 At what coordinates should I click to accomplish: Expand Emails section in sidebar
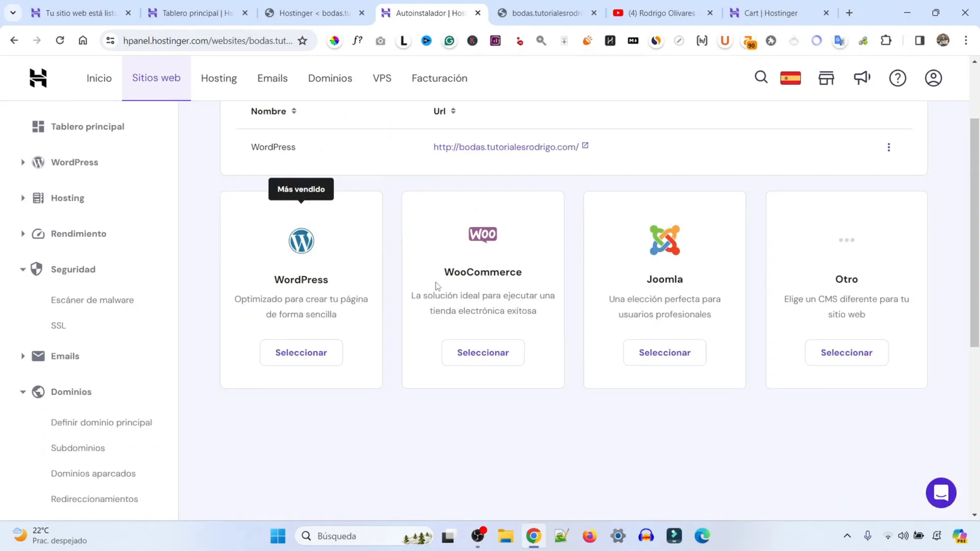23,356
